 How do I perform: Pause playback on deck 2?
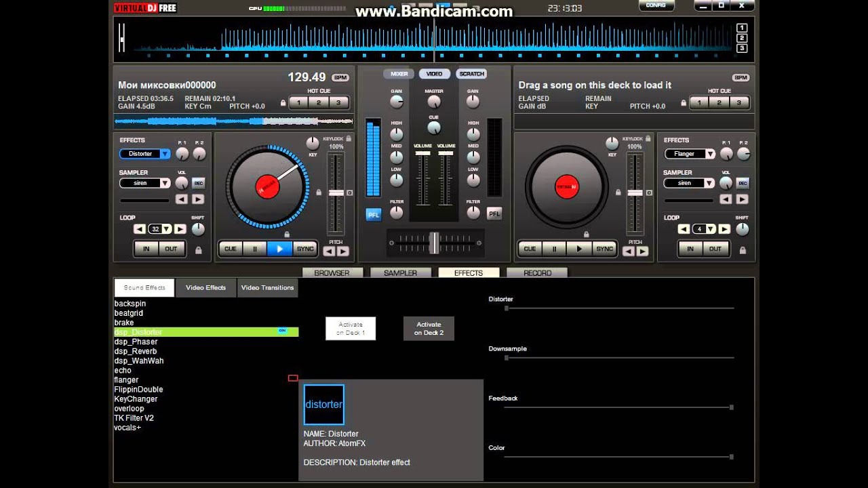coord(555,249)
